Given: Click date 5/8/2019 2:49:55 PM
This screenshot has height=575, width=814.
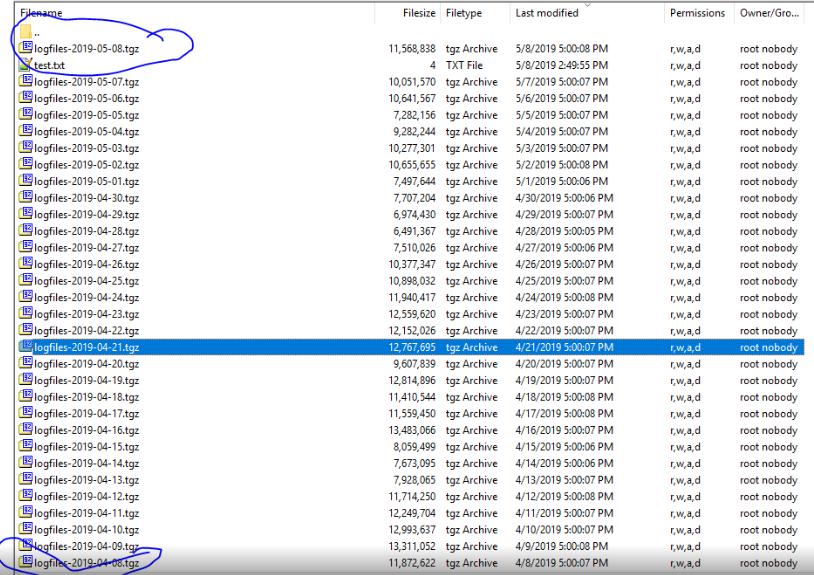Looking at the screenshot, I should 562,65.
